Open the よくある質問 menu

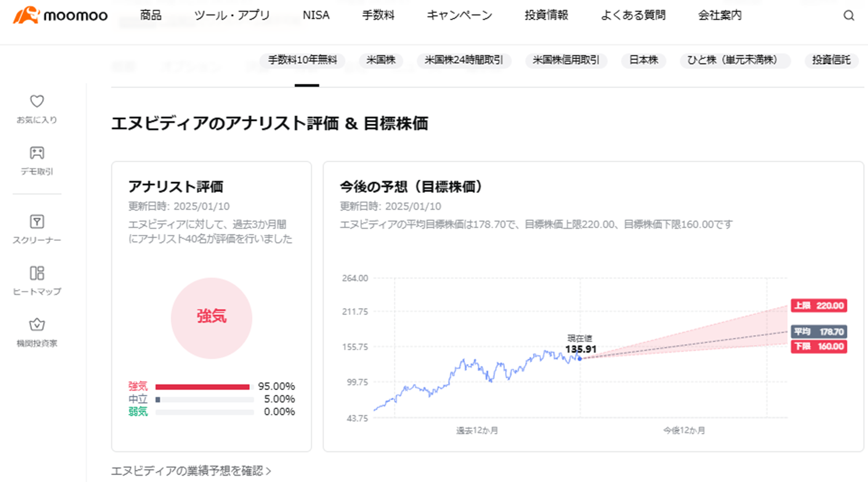633,16
